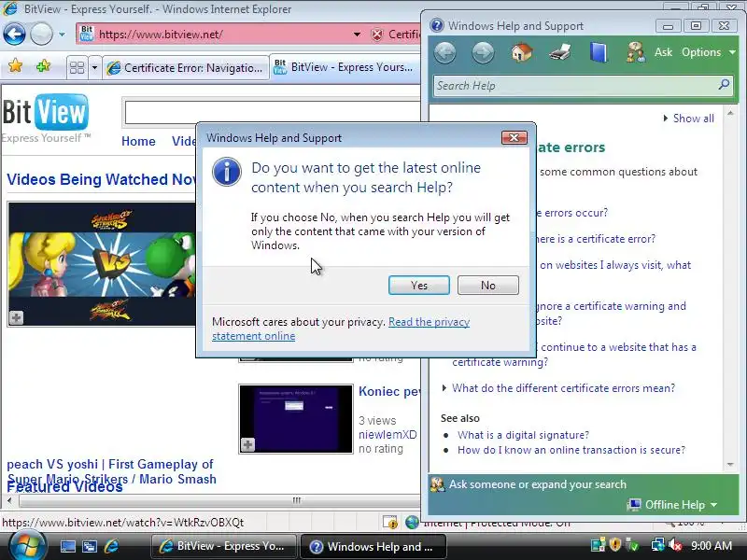The height and width of the screenshot is (560, 747).
Task: Add the peach VS yoshi video to queue
Action: pos(16,317)
